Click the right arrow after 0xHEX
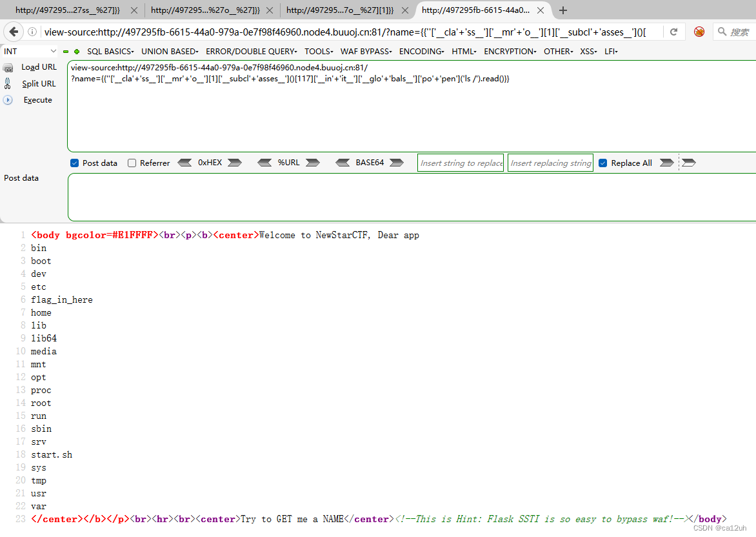756x537 pixels. click(234, 163)
